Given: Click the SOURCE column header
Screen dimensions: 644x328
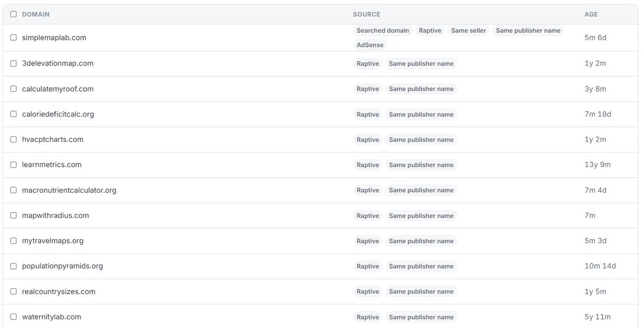Looking at the screenshot, I should (367, 14).
